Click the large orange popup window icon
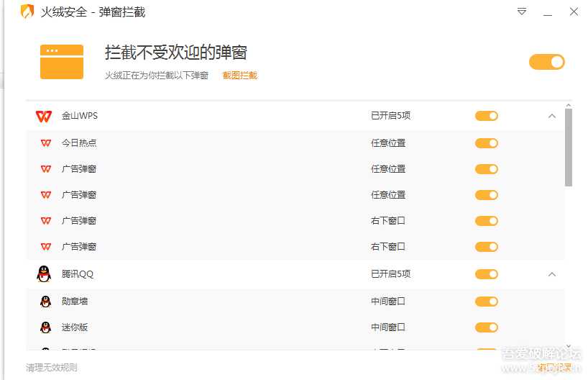The height and width of the screenshot is (380, 588). [62, 62]
